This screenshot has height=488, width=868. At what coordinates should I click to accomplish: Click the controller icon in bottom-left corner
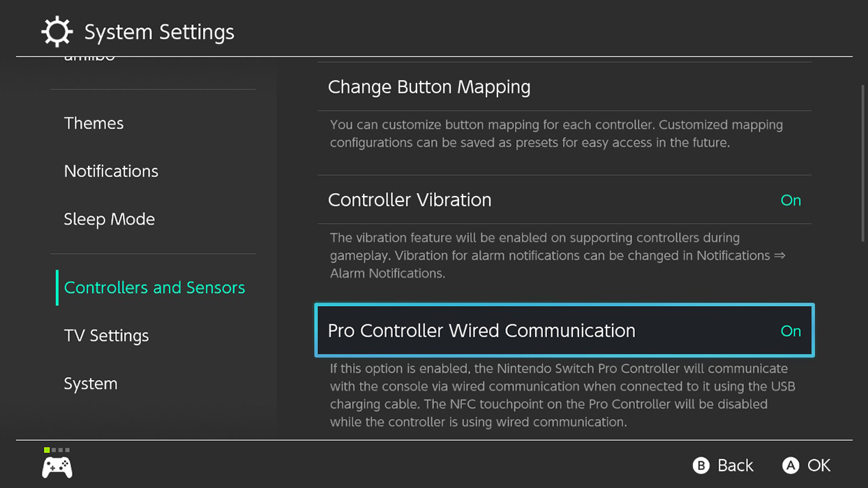(x=57, y=467)
